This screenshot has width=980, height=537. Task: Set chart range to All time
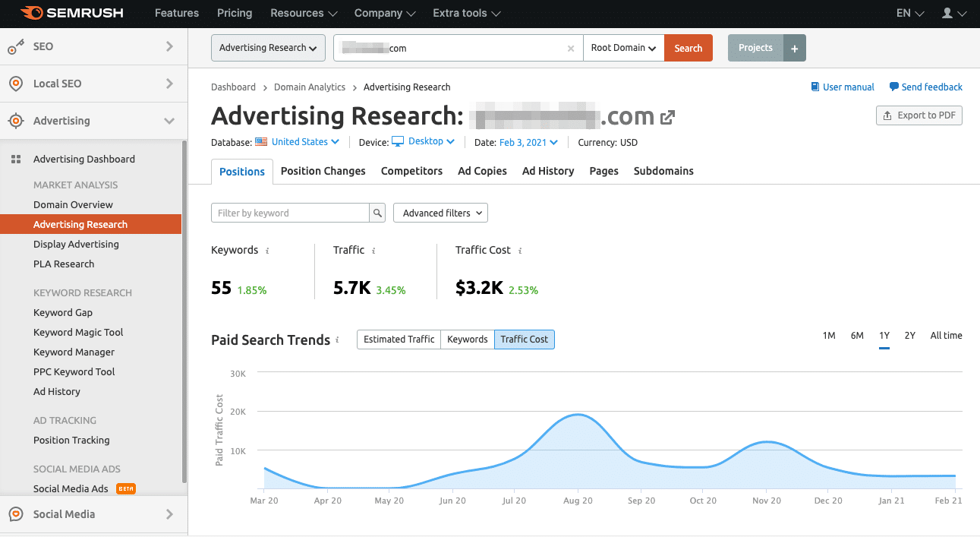947,336
